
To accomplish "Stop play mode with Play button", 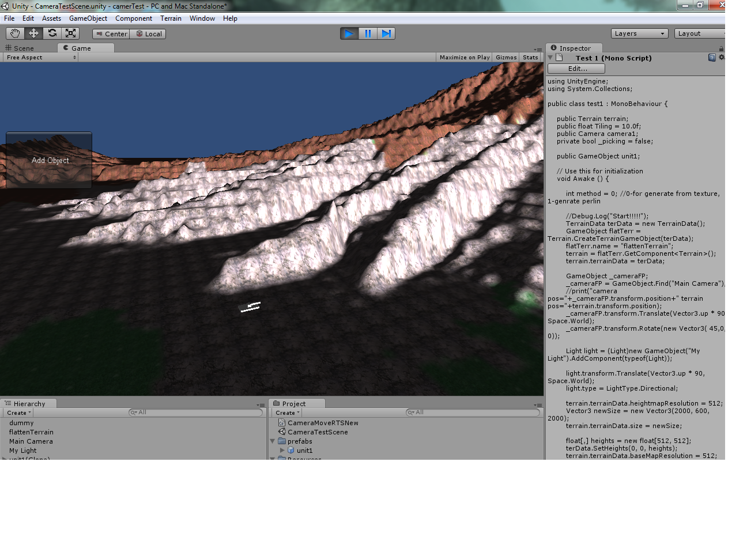I will [349, 33].
